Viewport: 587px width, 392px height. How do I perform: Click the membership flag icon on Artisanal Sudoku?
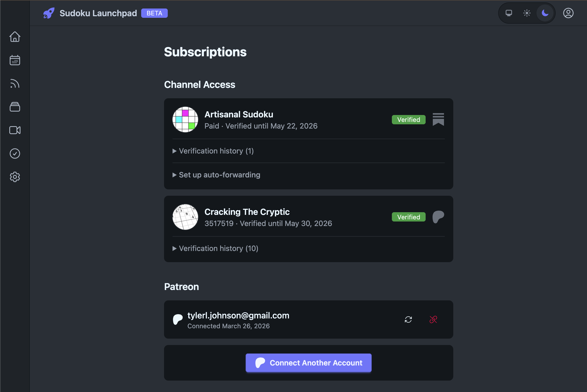click(x=438, y=120)
